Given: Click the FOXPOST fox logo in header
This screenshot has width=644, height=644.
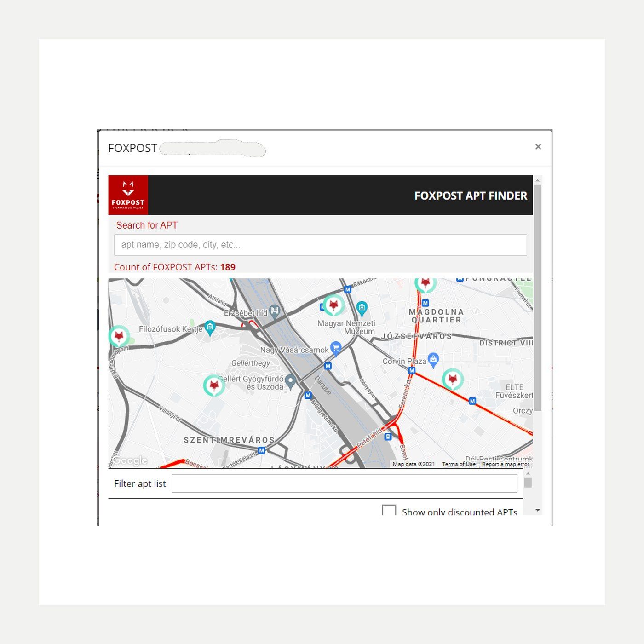Looking at the screenshot, I should coord(128,195).
